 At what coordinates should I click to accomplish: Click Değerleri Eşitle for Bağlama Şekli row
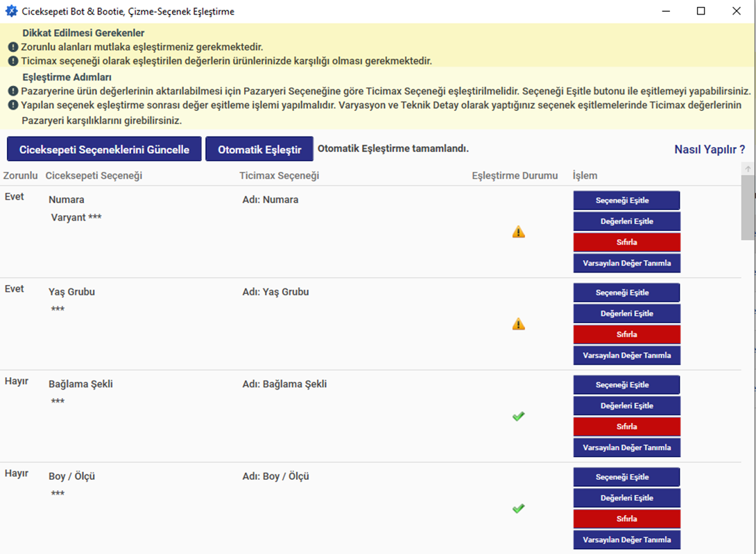point(626,406)
